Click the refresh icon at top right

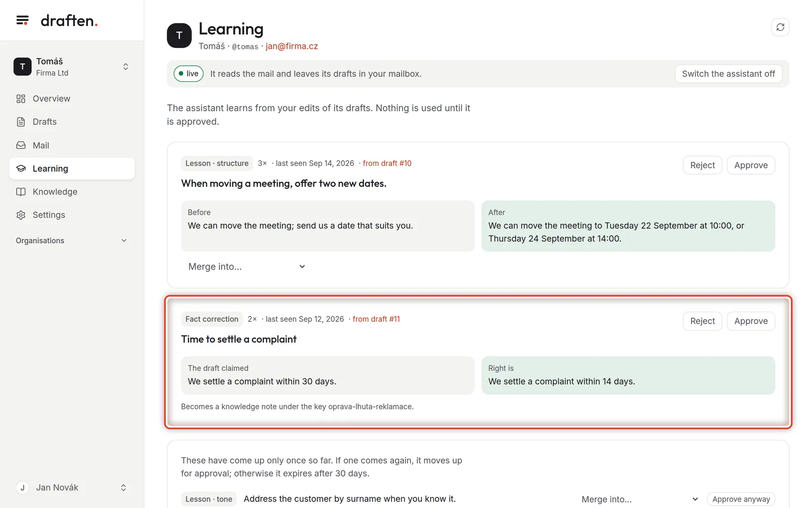coord(780,27)
